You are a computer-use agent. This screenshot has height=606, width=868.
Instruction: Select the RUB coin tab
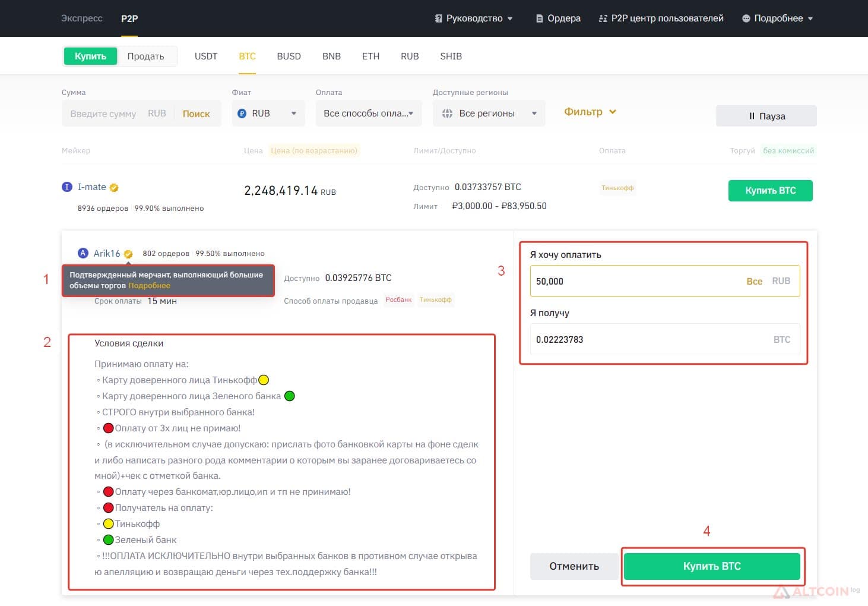[x=410, y=56]
